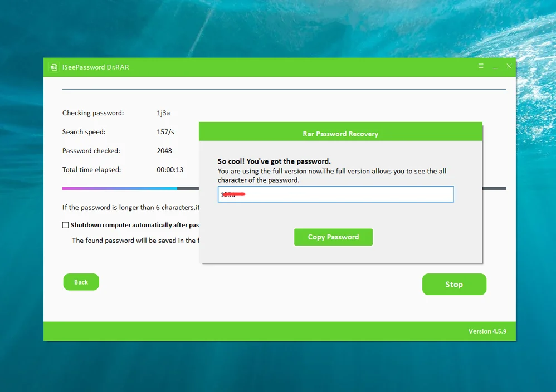Click the "found password will be saved" note
The width and height of the screenshot is (556, 392).
click(134, 241)
